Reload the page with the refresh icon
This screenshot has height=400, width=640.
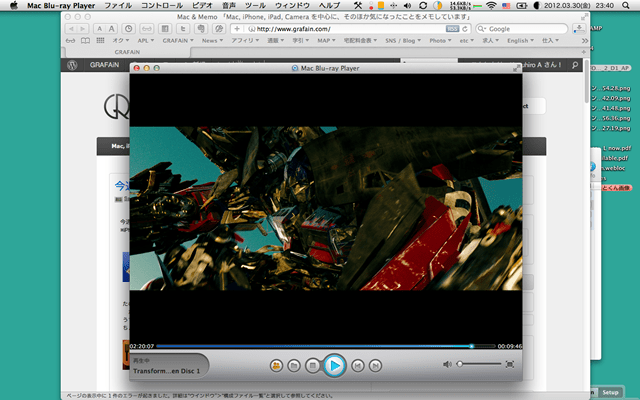pos(465,29)
